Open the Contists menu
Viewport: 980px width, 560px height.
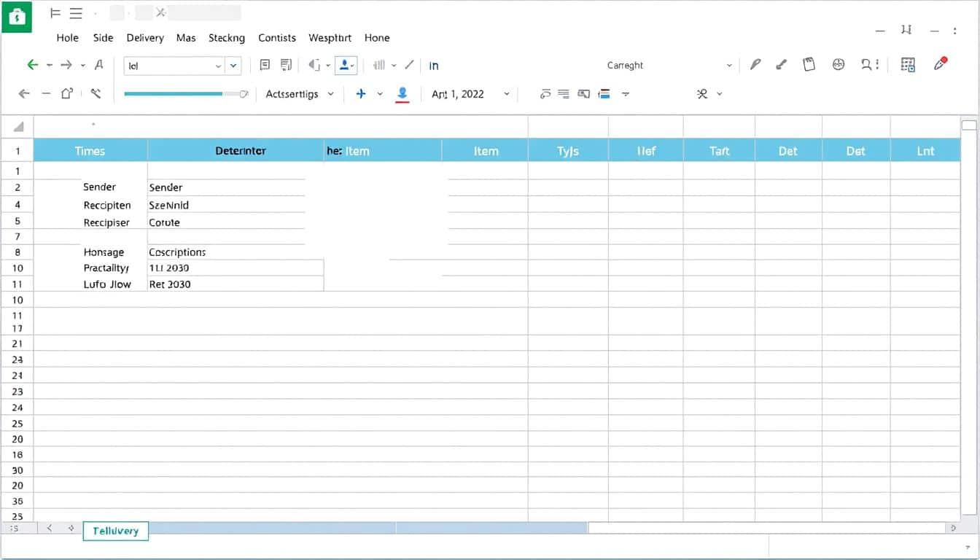click(277, 38)
